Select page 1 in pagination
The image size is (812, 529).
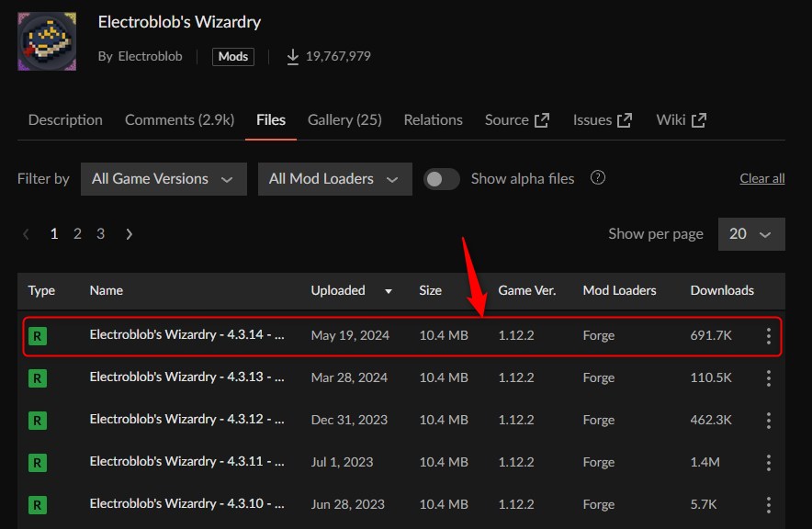(54, 234)
